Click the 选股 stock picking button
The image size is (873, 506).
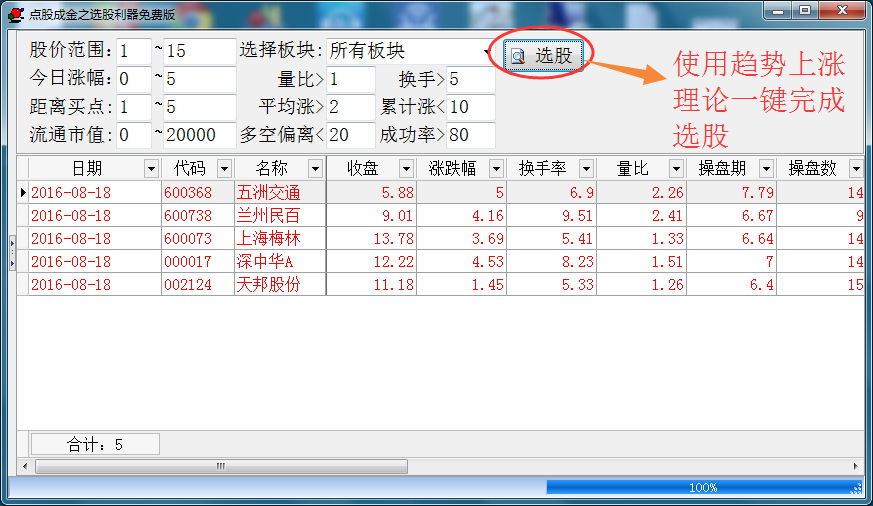543,56
